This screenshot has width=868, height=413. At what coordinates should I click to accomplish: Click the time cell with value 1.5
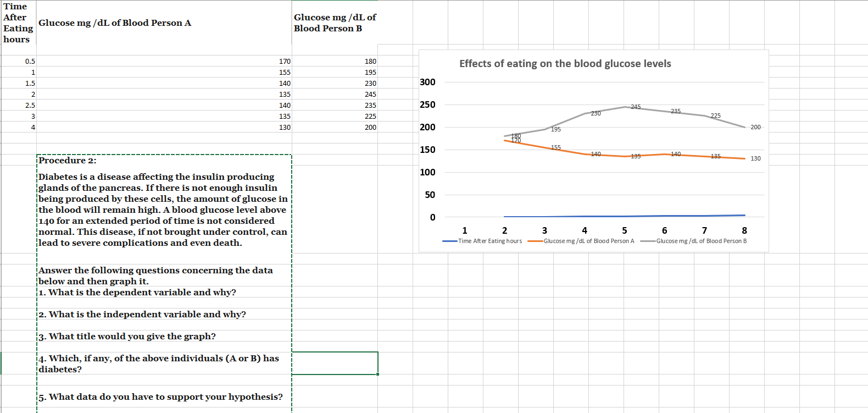click(18, 83)
